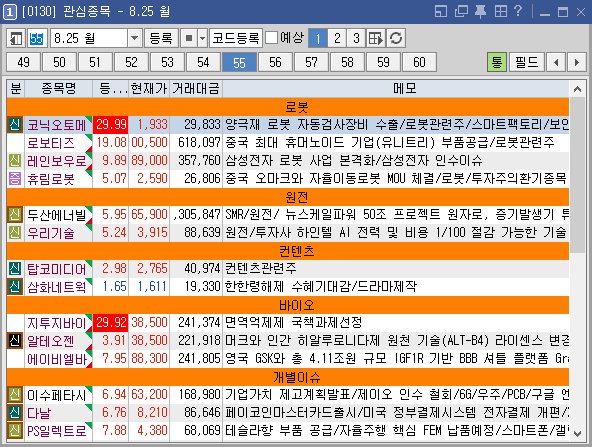Viewport: 592px width, 447px height.
Task: Click the 신 badge on 이수페타시 row
Action: 15,395
